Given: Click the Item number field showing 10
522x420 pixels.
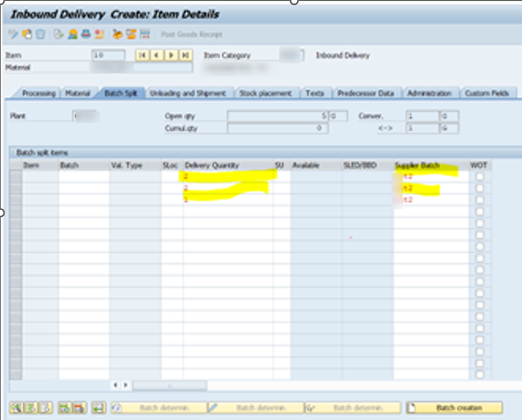Looking at the screenshot, I should tap(108, 55).
